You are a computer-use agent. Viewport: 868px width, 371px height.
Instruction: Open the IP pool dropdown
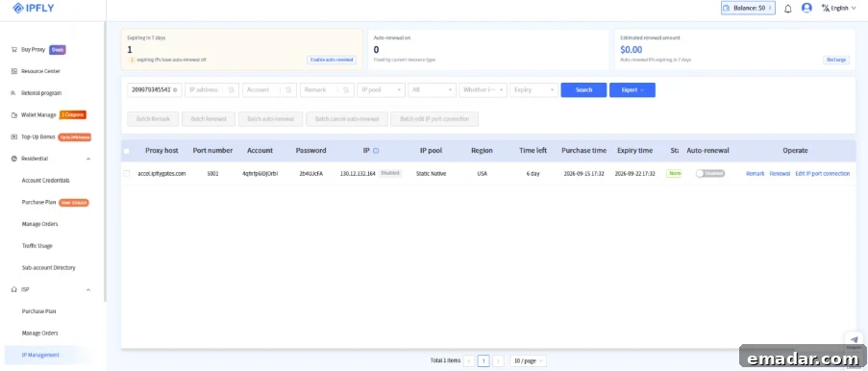(382, 89)
